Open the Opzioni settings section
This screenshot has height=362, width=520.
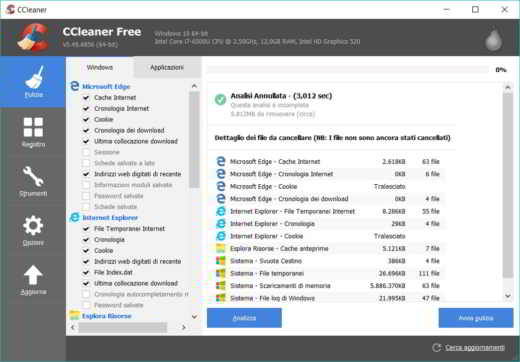click(33, 231)
